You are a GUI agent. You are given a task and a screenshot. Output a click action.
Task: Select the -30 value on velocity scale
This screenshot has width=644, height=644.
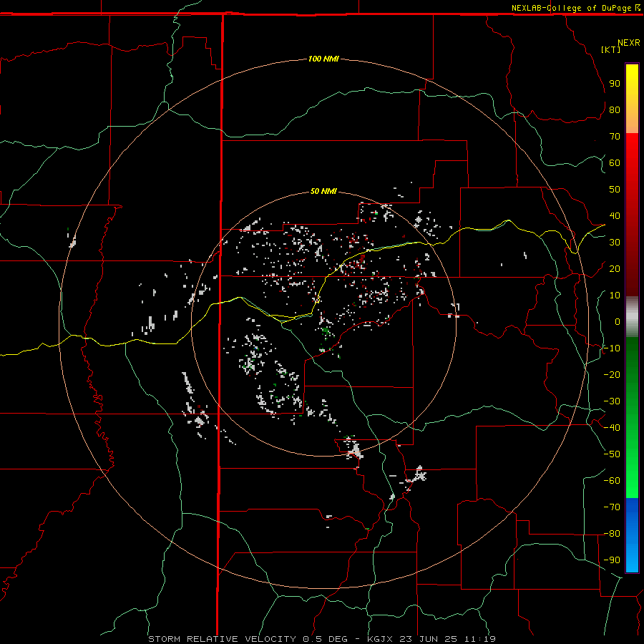[x=612, y=401]
